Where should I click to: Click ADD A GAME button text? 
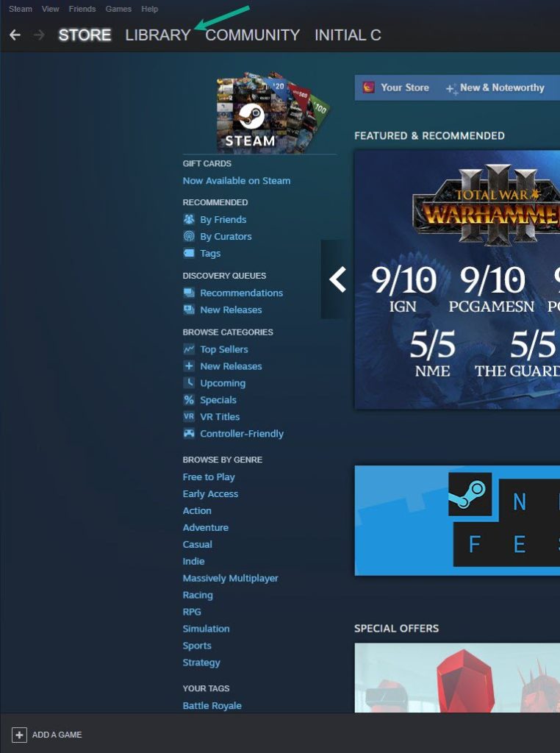click(57, 735)
